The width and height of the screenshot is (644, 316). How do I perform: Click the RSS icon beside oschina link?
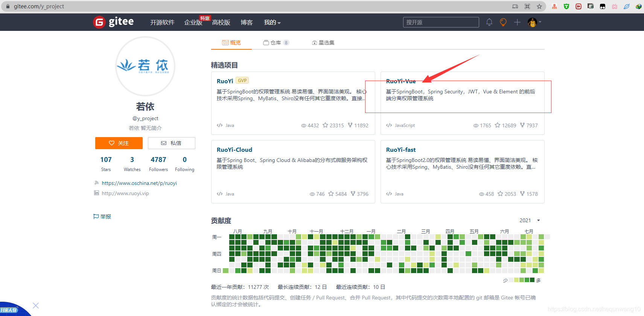click(x=96, y=183)
